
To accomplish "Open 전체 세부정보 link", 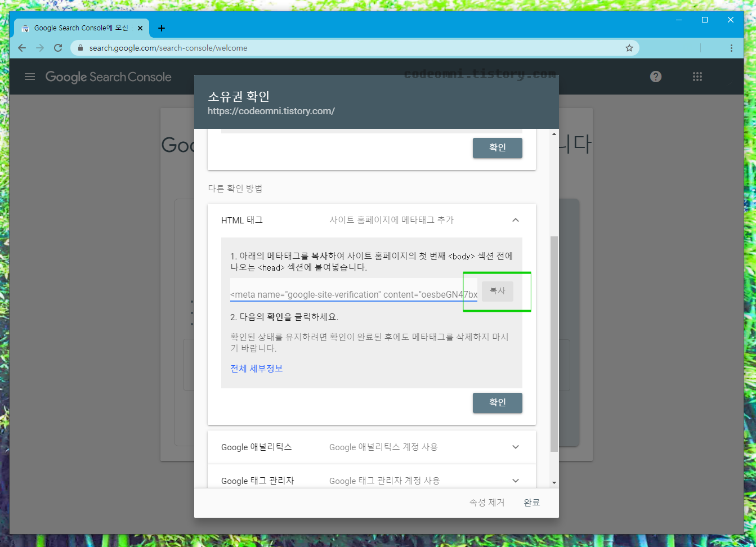I will click(x=257, y=369).
